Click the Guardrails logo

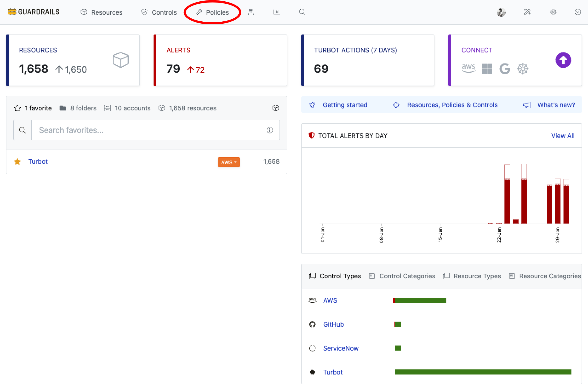click(x=34, y=12)
